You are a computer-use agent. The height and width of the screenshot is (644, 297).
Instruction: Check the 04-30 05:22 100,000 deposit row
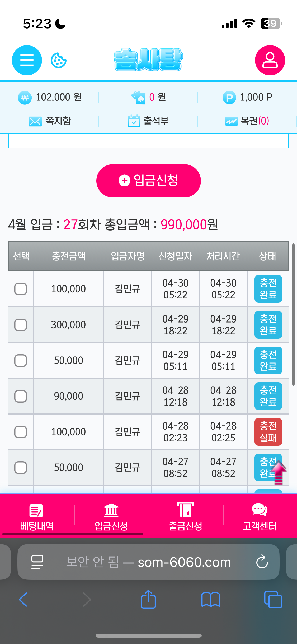(x=21, y=289)
